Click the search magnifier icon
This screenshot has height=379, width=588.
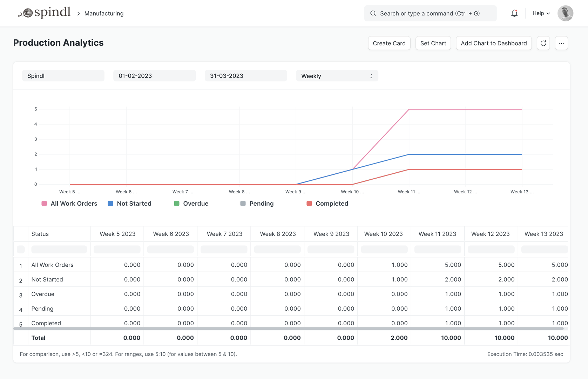click(373, 13)
